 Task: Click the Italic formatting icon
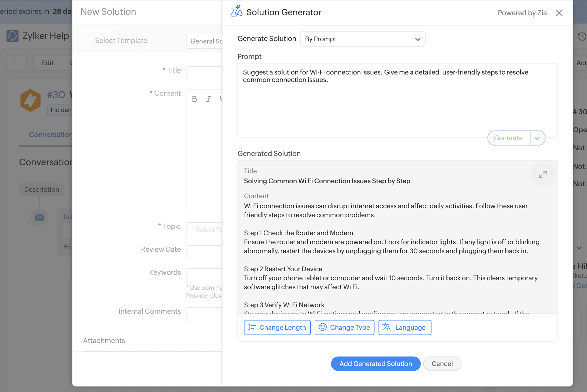(208, 99)
